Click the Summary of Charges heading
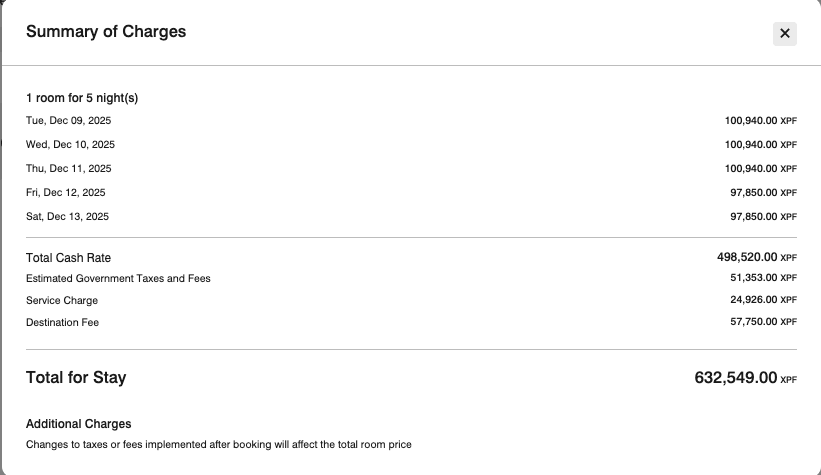Image resolution: width=821 pixels, height=475 pixels. (106, 31)
